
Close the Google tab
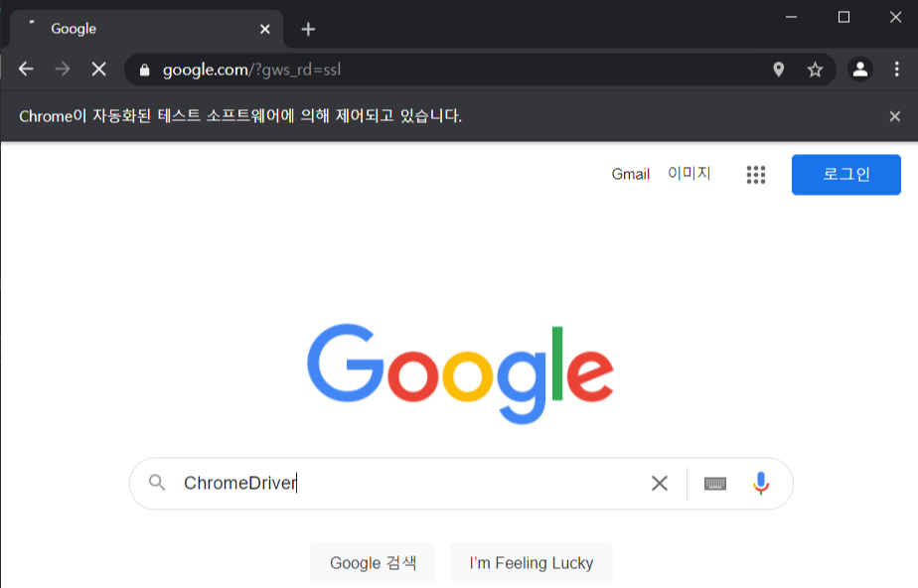tap(264, 29)
